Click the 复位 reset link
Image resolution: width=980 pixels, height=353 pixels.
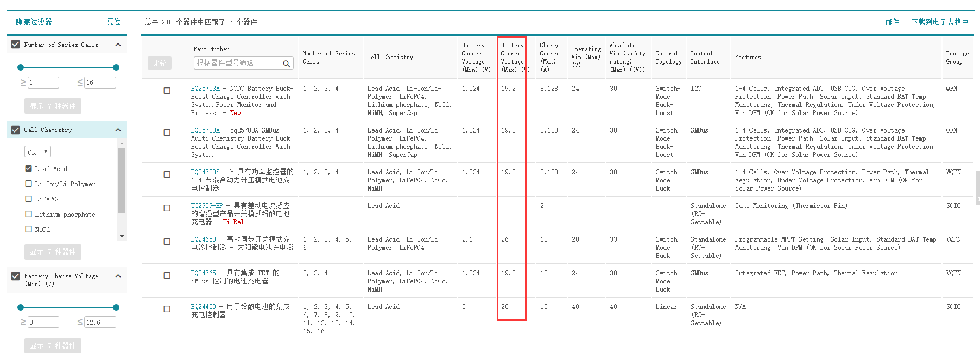[113, 22]
